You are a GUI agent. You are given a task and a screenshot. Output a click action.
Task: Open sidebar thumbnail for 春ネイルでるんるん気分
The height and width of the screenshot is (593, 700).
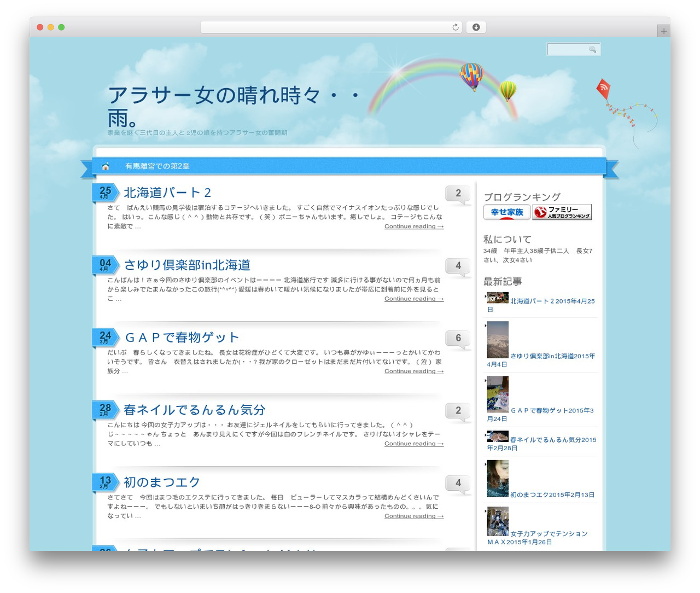pos(498,437)
